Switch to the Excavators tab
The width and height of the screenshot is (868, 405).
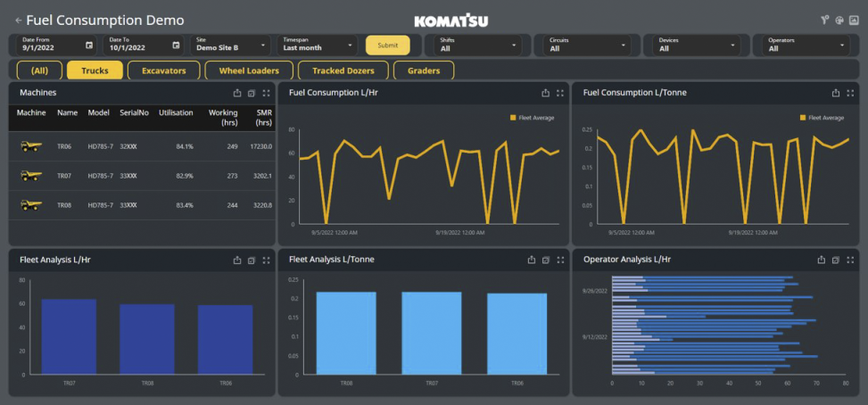(x=163, y=70)
